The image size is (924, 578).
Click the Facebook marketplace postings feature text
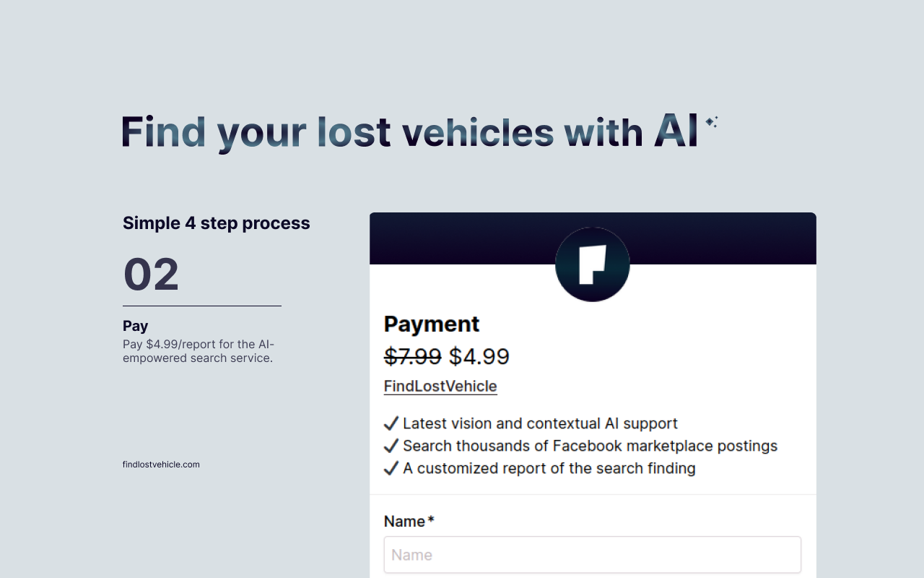[590, 446]
